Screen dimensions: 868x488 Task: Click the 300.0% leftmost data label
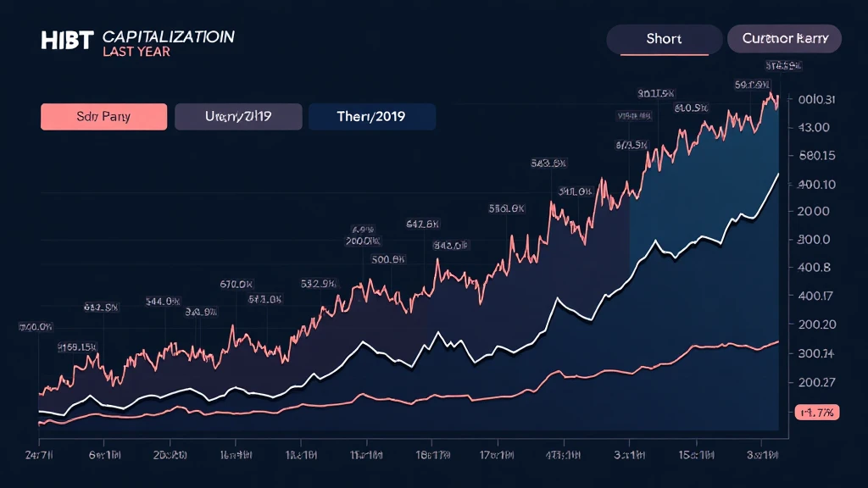point(35,326)
